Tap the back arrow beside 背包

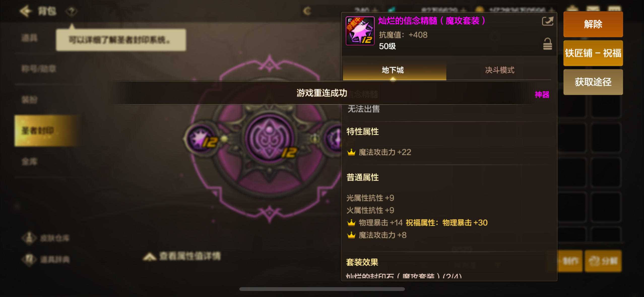[26, 11]
